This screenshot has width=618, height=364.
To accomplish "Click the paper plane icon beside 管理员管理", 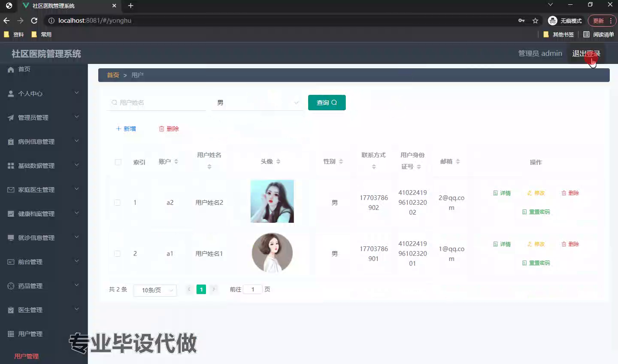I will [11, 118].
